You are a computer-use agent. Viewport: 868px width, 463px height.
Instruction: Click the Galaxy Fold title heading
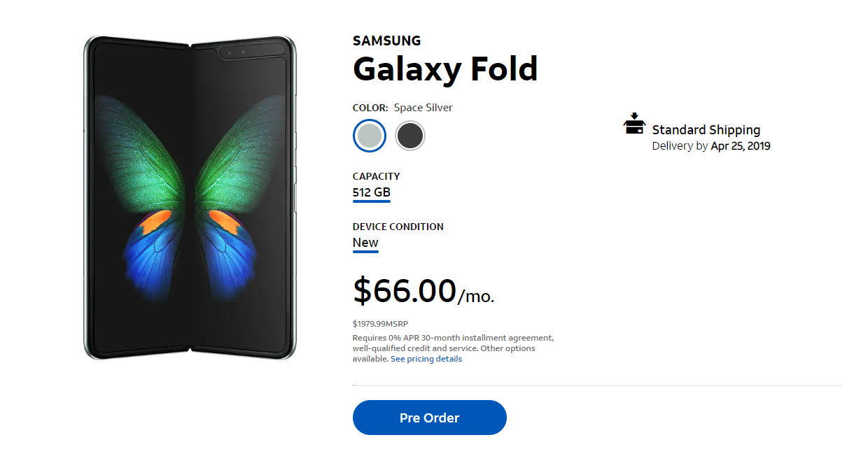click(445, 69)
